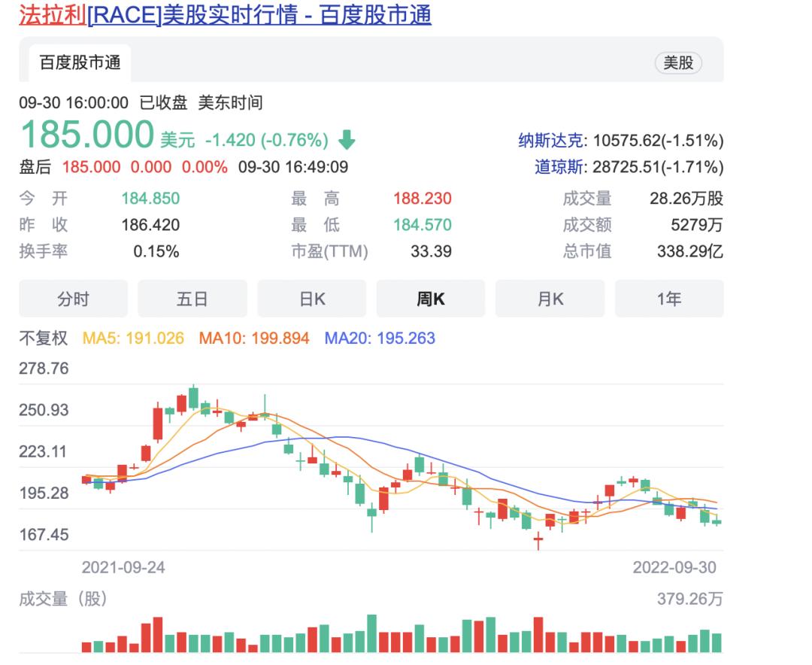The height and width of the screenshot is (665, 812).
Task: Switch chart to 五日 view
Action: [192, 299]
